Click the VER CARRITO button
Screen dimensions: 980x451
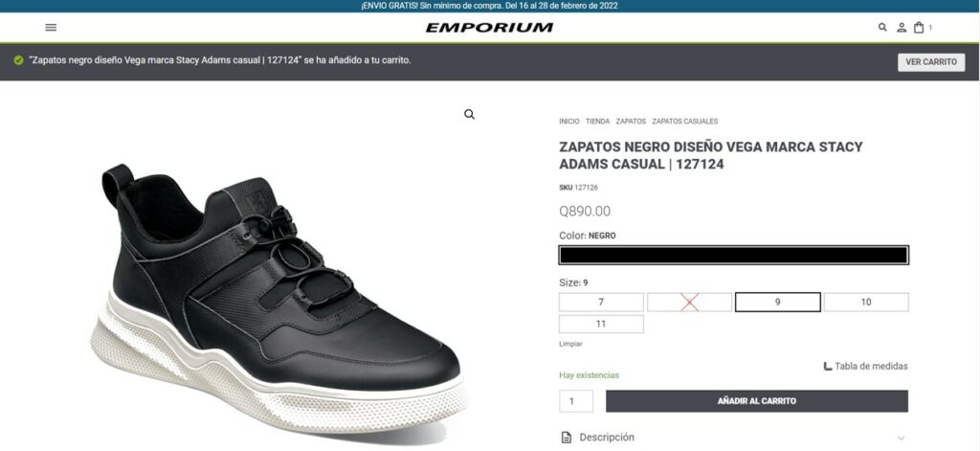click(931, 62)
